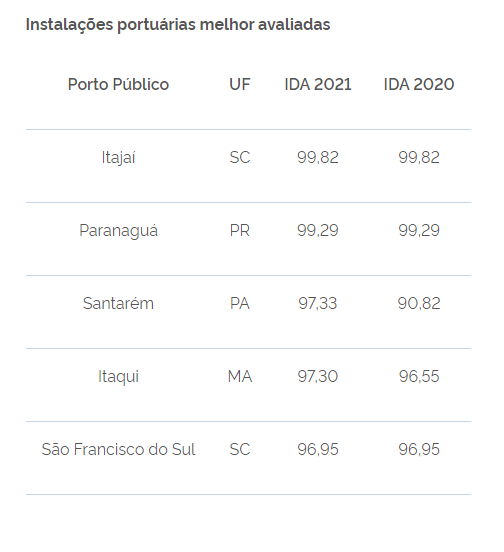Image resolution: width=504 pixels, height=552 pixels.
Task: Click the Paranaguá port name cell
Action: [x=118, y=231]
